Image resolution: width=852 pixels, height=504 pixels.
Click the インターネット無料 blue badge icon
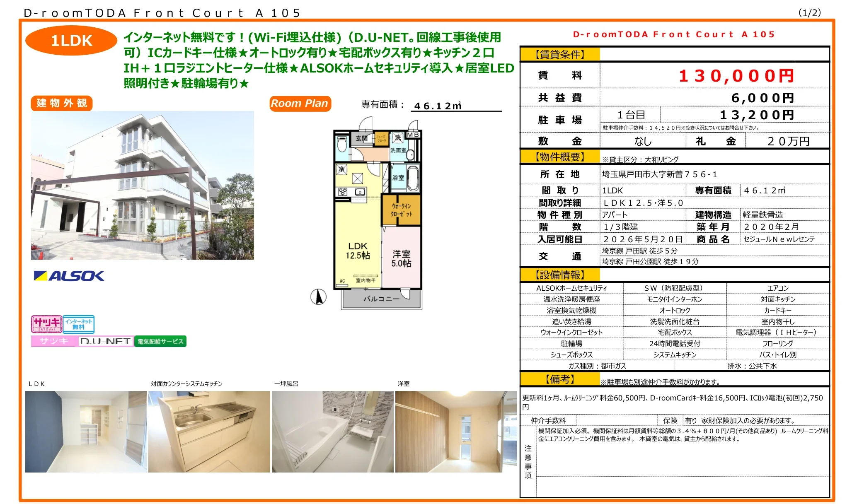click(x=79, y=325)
